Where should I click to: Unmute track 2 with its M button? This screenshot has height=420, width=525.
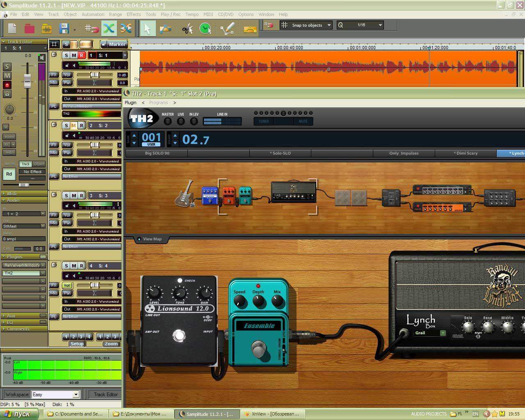[x=74, y=126]
